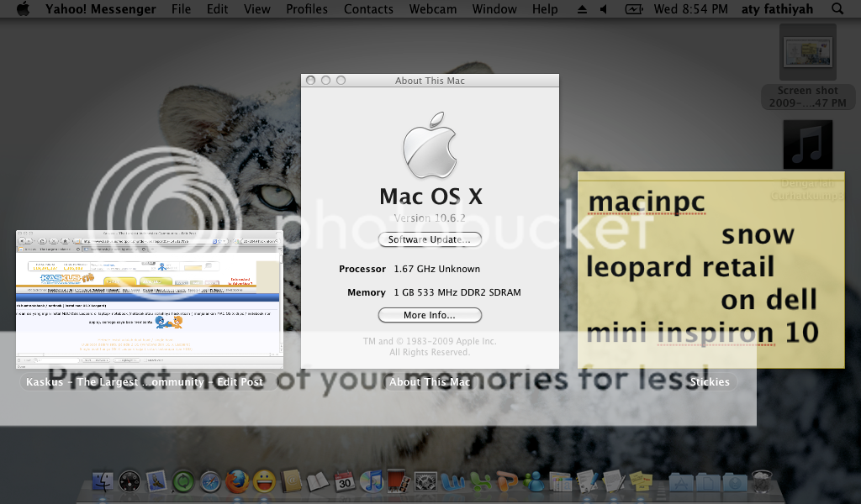
Task: Open Time Machine in the Dock
Action: pos(183,482)
